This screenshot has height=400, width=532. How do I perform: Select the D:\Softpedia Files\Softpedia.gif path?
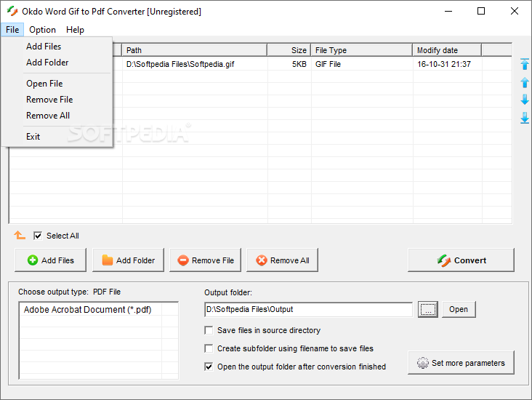(180, 64)
